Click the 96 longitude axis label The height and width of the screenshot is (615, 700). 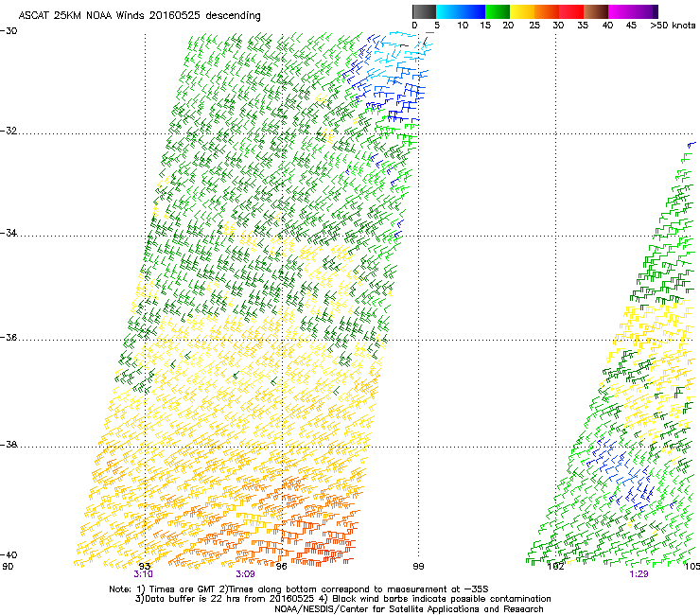(281, 567)
